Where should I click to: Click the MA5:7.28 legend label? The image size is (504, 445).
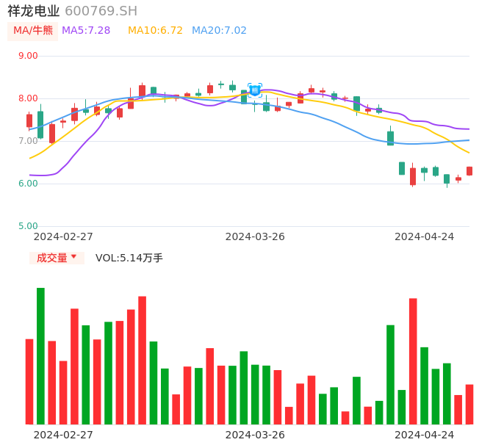click(86, 31)
